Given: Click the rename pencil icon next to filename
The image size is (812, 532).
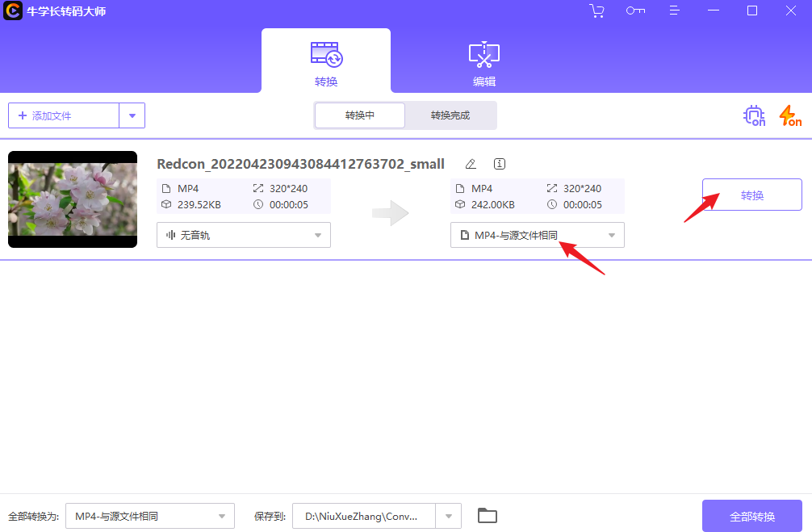Looking at the screenshot, I should tap(471, 164).
